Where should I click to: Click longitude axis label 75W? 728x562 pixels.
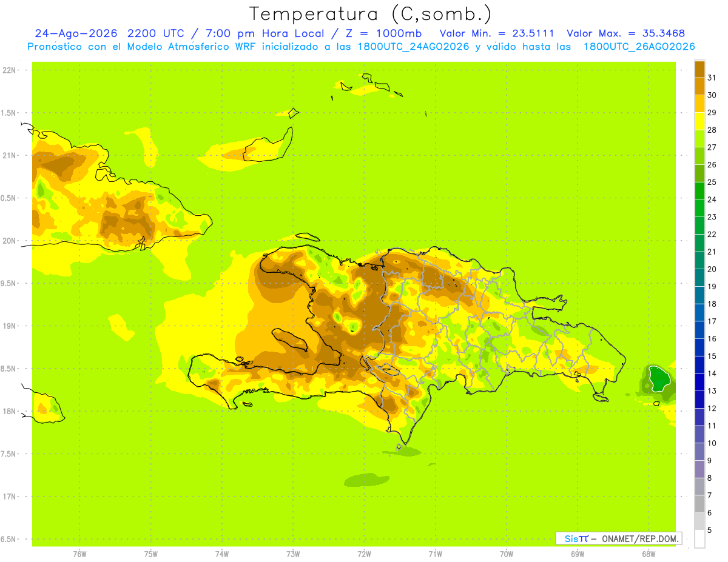tap(151, 554)
